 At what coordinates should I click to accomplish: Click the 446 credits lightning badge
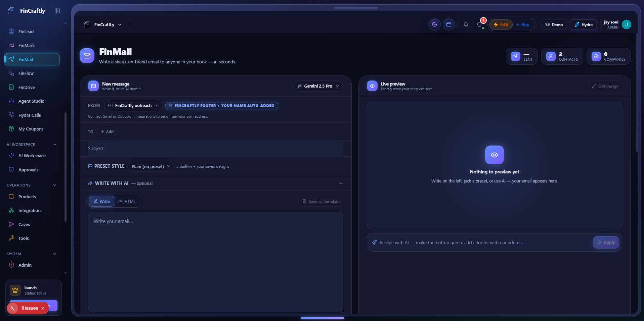point(501,24)
